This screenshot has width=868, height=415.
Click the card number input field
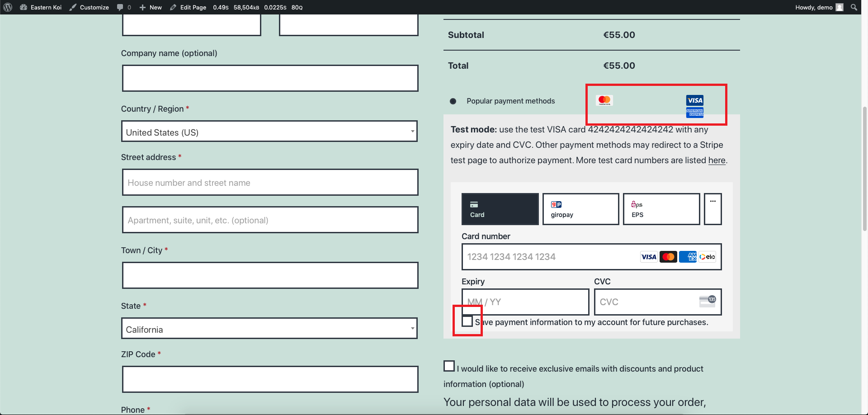(x=542, y=256)
